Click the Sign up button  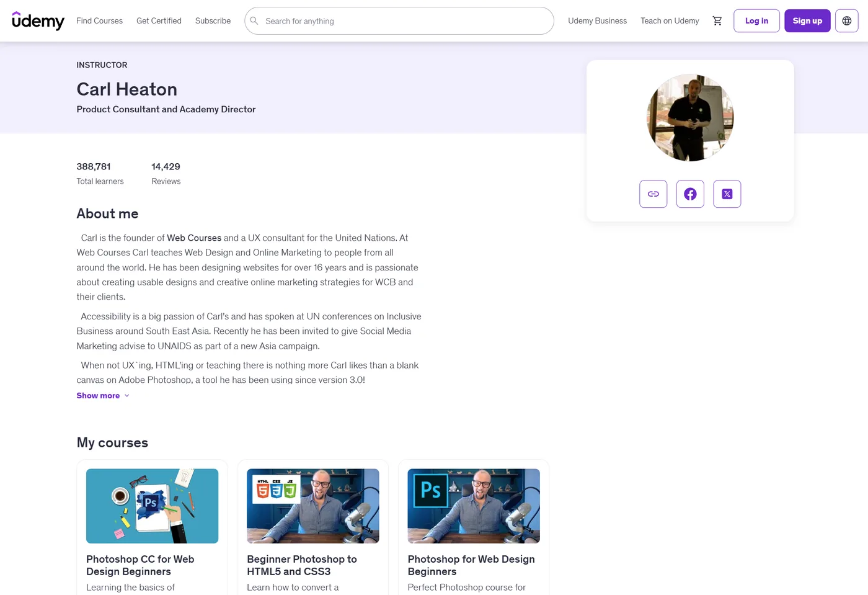point(807,21)
